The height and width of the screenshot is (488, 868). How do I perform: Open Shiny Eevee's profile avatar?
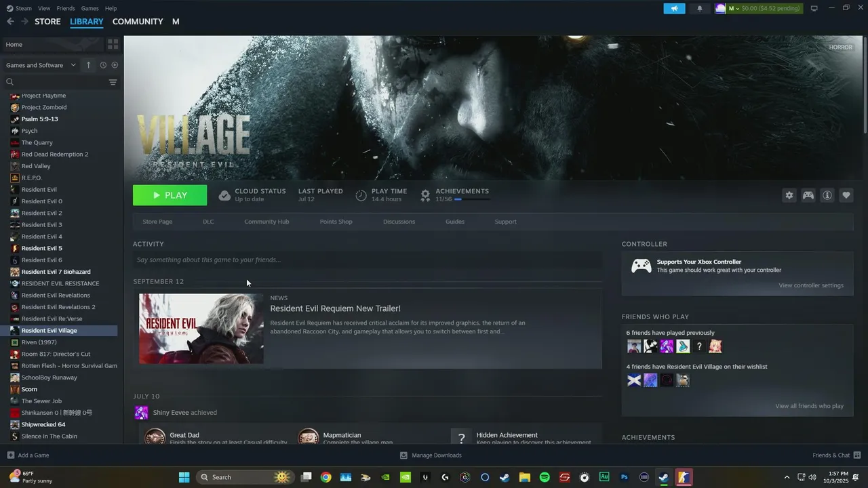coord(142,413)
